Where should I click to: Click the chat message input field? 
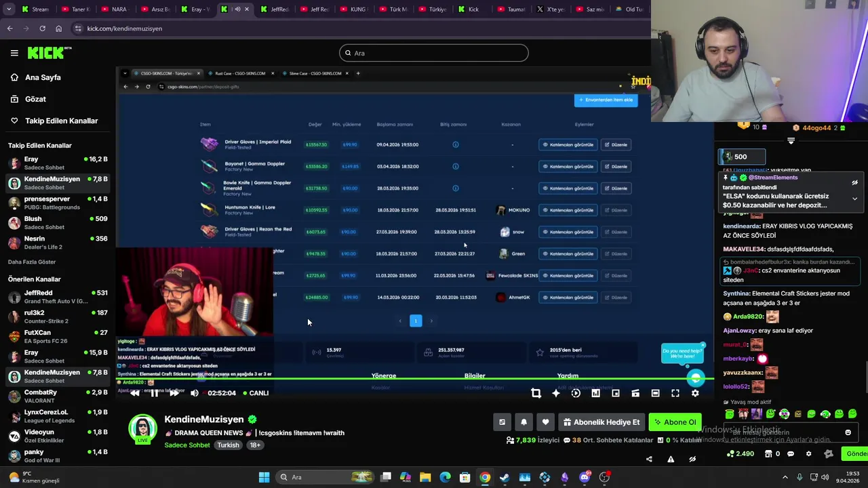(789, 432)
